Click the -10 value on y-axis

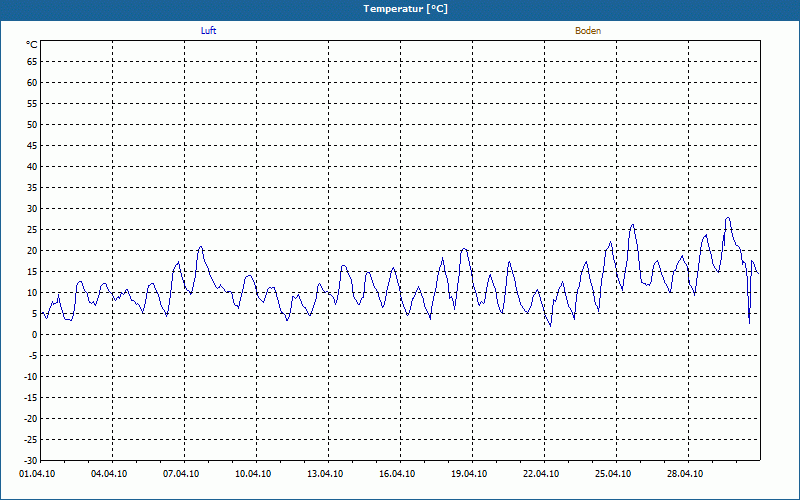[31, 377]
